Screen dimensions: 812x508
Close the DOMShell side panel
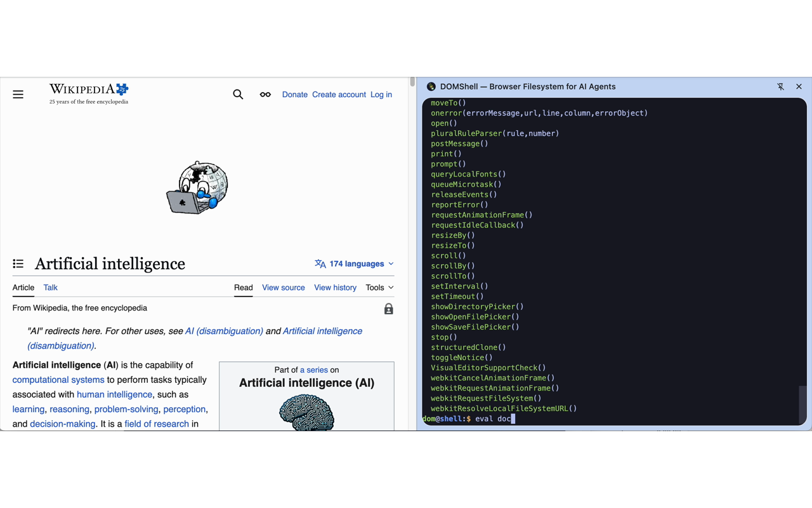(x=799, y=86)
